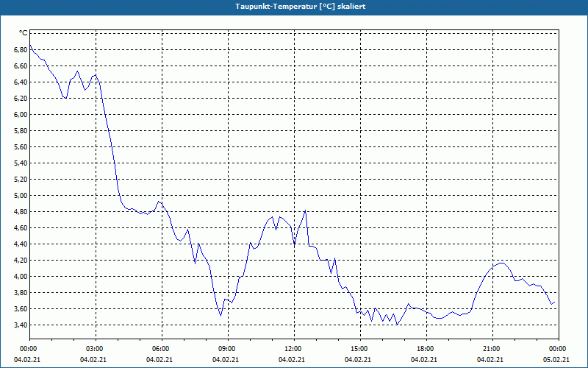Image resolution: width=588 pixels, height=368 pixels.
Task: Select the 15:00 time label
Action: tap(358, 349)
